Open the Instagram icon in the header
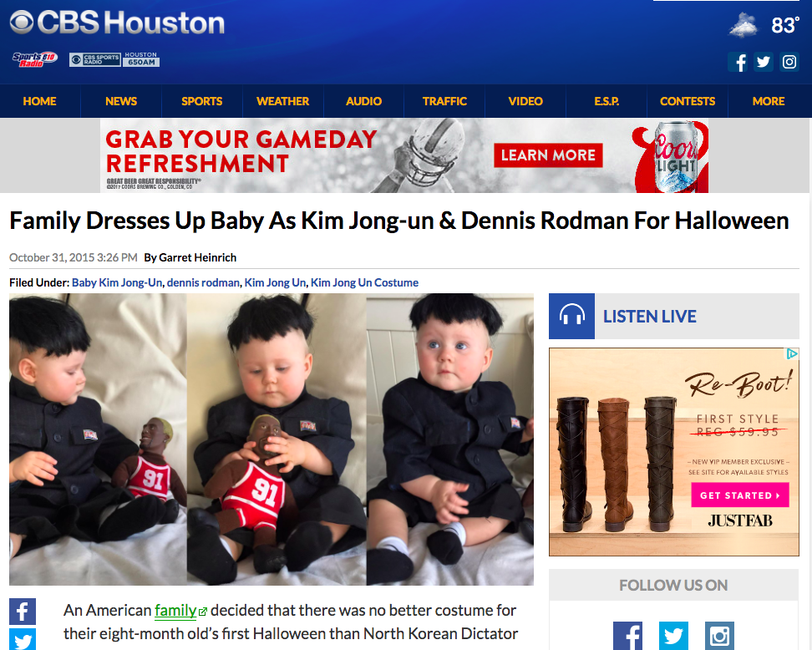 tap(789, 62)
